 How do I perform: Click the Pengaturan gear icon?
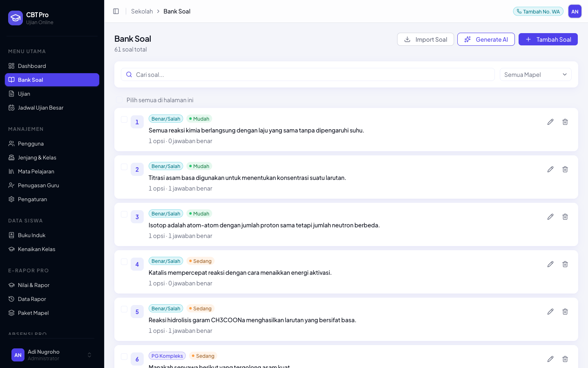click(x=11, y=199)
